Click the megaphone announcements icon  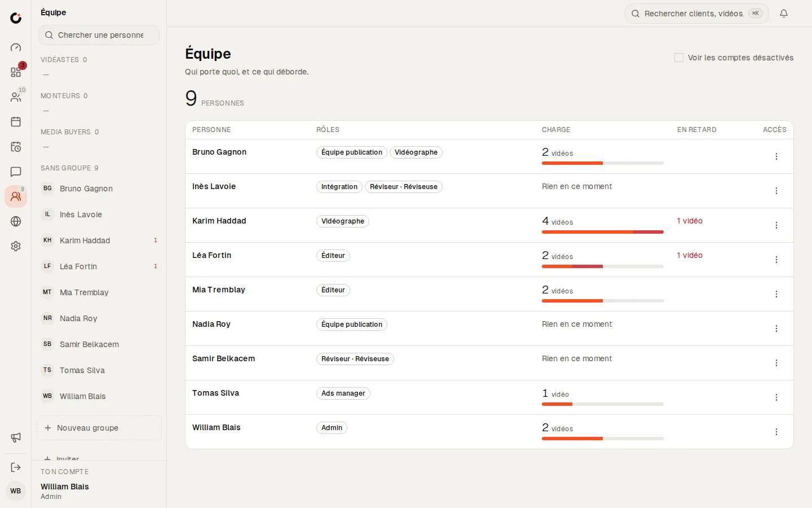tap(16, 438)
